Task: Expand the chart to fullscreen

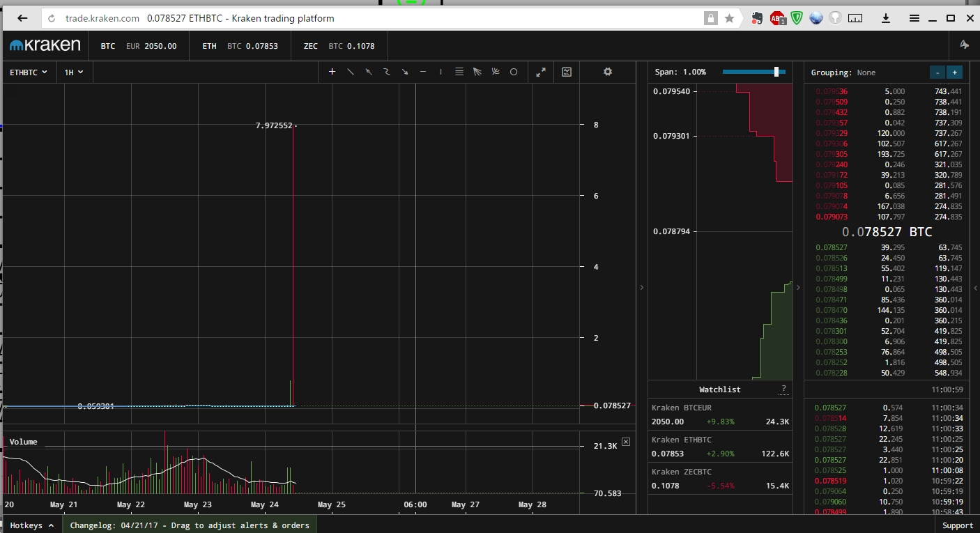Action: click(541, 72)
